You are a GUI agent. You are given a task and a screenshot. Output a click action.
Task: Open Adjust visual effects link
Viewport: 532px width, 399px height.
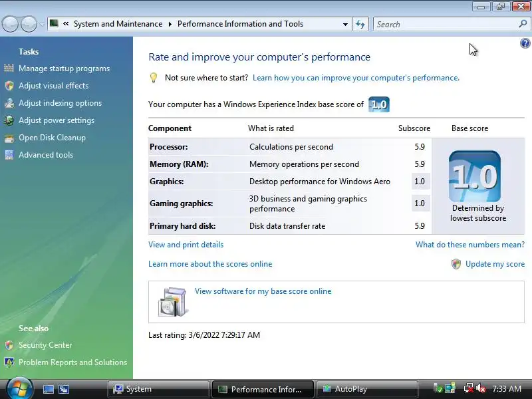54,86
